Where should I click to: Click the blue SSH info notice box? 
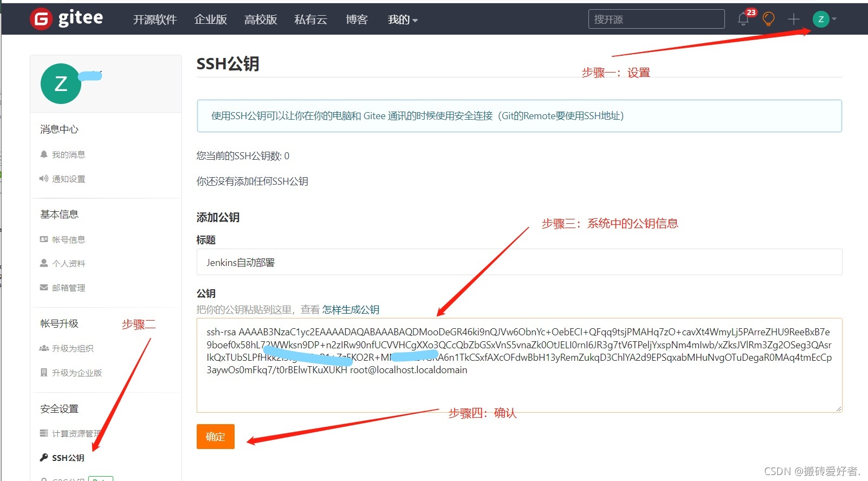coord(519,116)
